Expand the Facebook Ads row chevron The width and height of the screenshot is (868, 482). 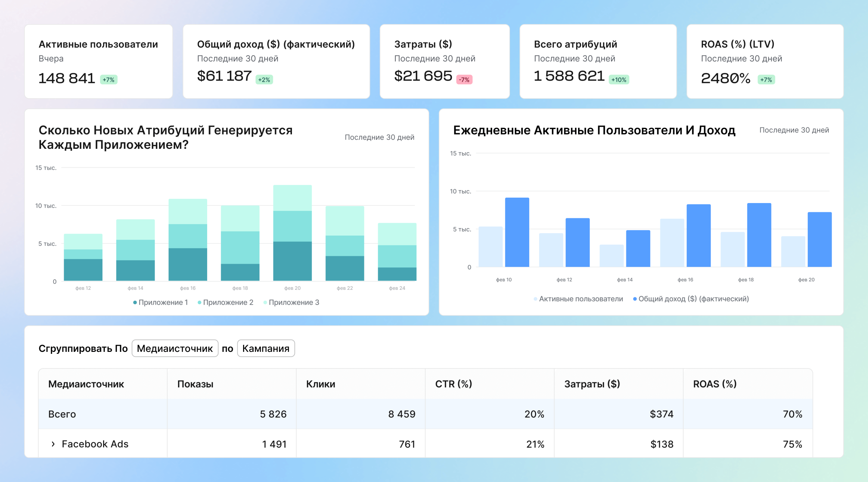[x=53, y=444]
